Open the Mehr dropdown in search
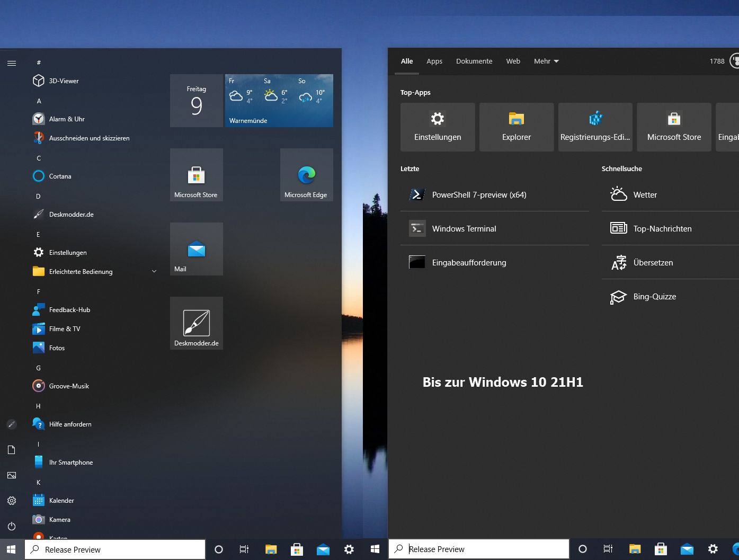739x560 pixels. tap(546, 61)
